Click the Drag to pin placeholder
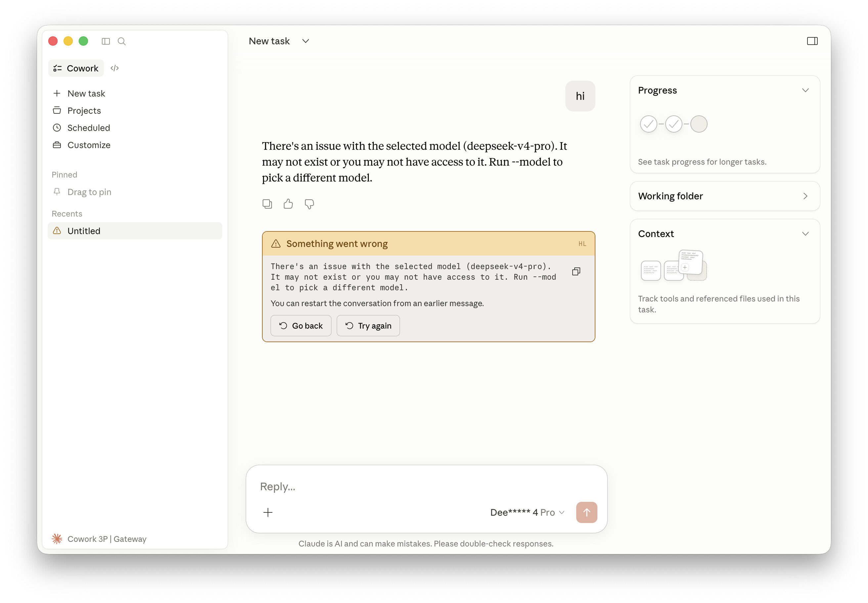This screenshot has height=603, width=868. (89, 192)
